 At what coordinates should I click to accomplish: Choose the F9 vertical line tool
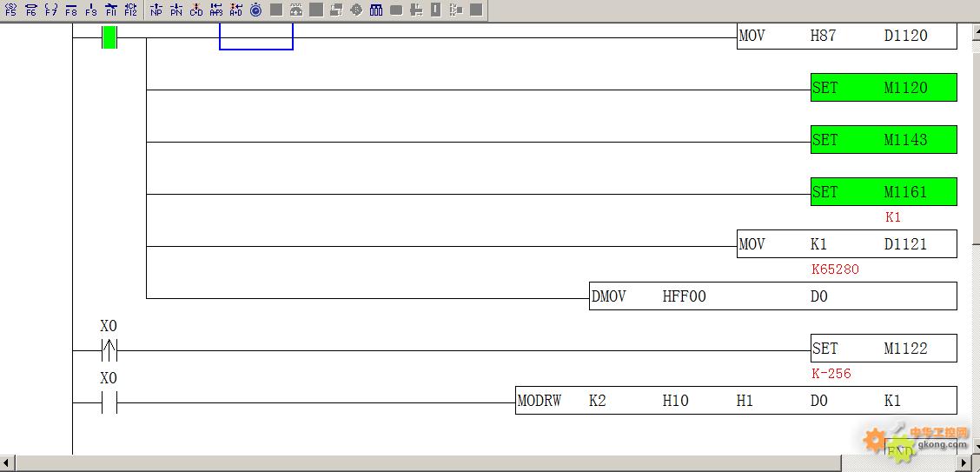(91, 10)
